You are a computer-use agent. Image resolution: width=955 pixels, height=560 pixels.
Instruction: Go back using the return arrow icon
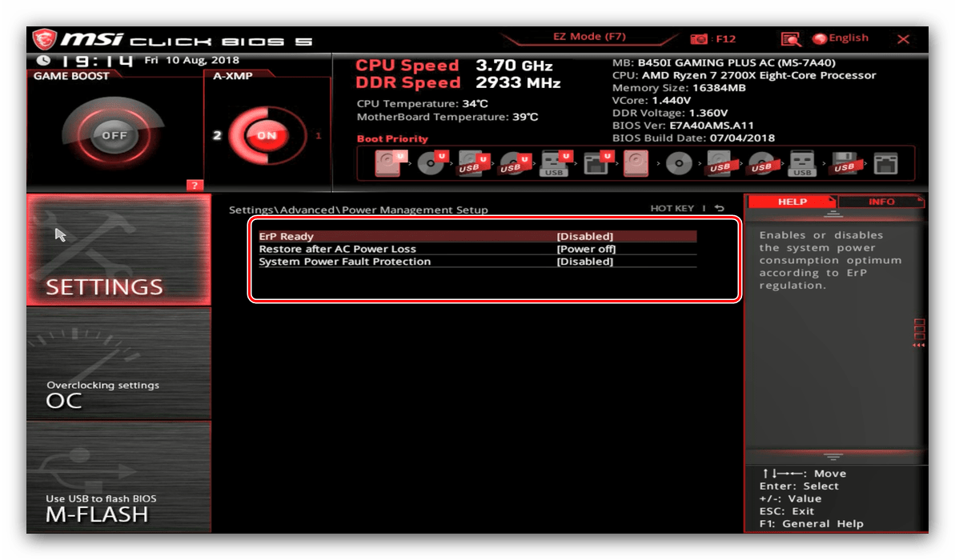click(x=720, y=208)
